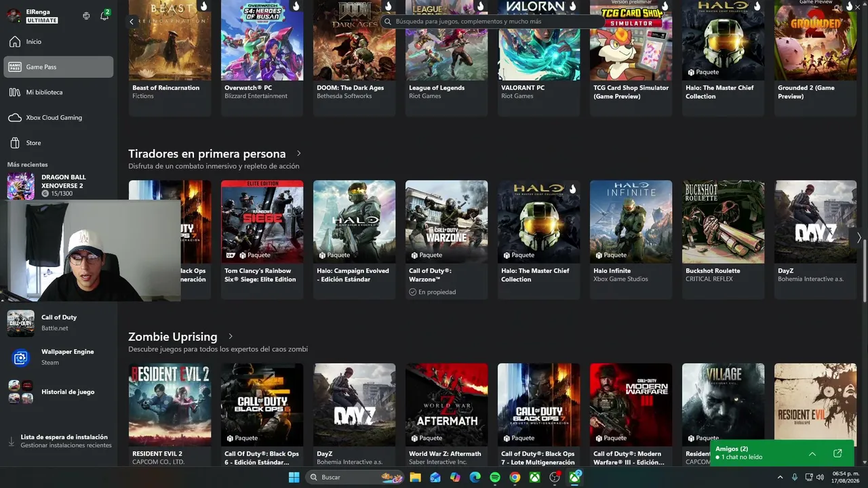Open Outlook from the taskbar
This screenshot has height=488, width=868.
pyautogui.click(x=435, y=477)
